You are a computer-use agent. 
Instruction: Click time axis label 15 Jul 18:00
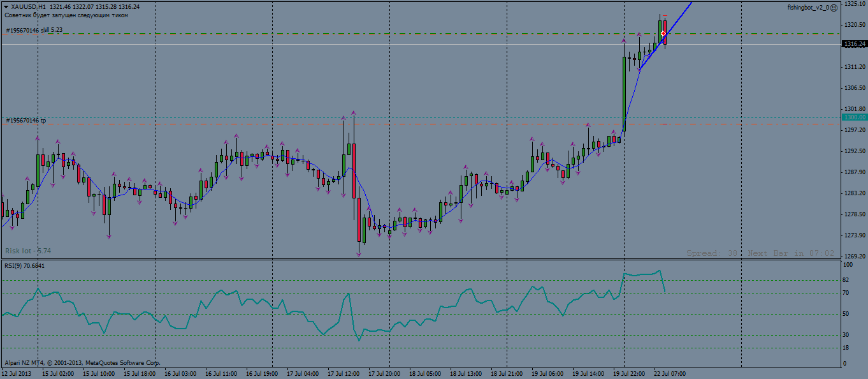tap(139, 373)
